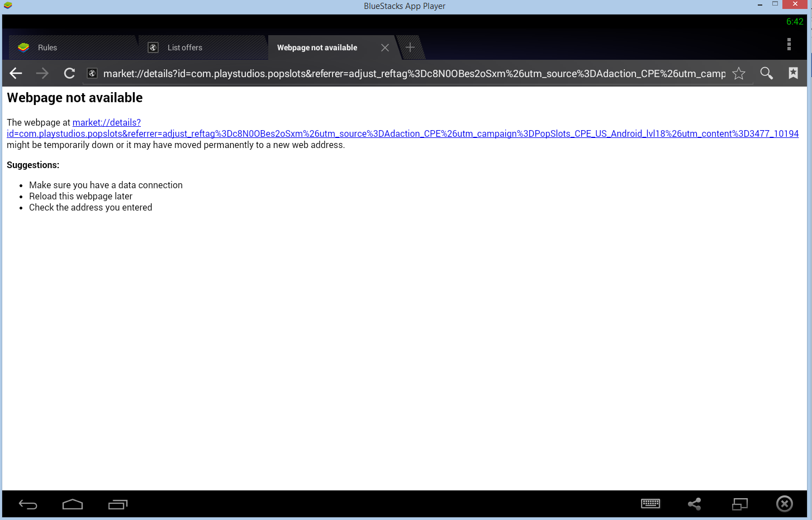Open the browser search magnifier

click(766, 73)
